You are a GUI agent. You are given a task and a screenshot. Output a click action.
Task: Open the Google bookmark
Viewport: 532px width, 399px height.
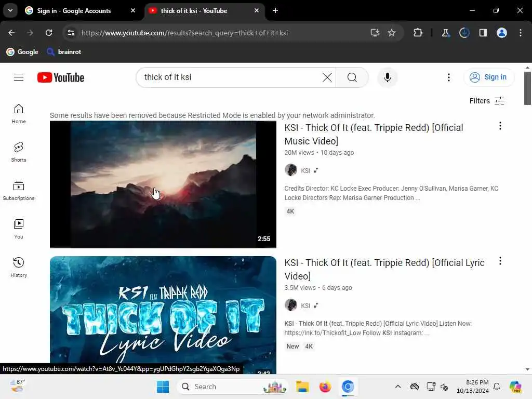[x=22, y=52]
